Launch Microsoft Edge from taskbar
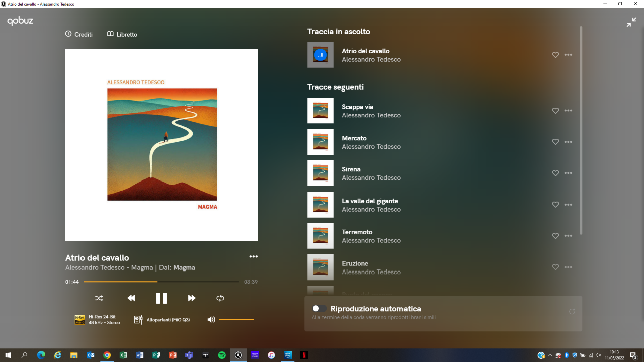Screen dimensions: 644x362 click(x=41, y=355)
